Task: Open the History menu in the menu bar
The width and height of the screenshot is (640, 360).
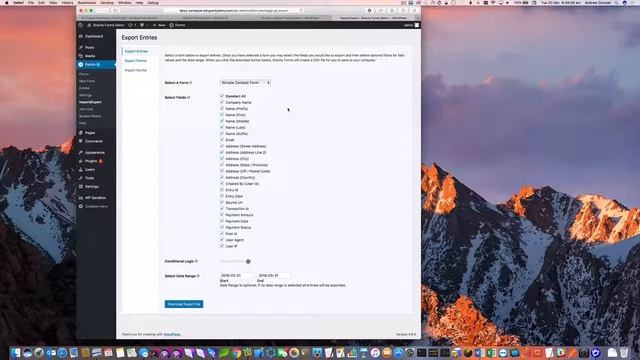Action: [x=67, y=2]
